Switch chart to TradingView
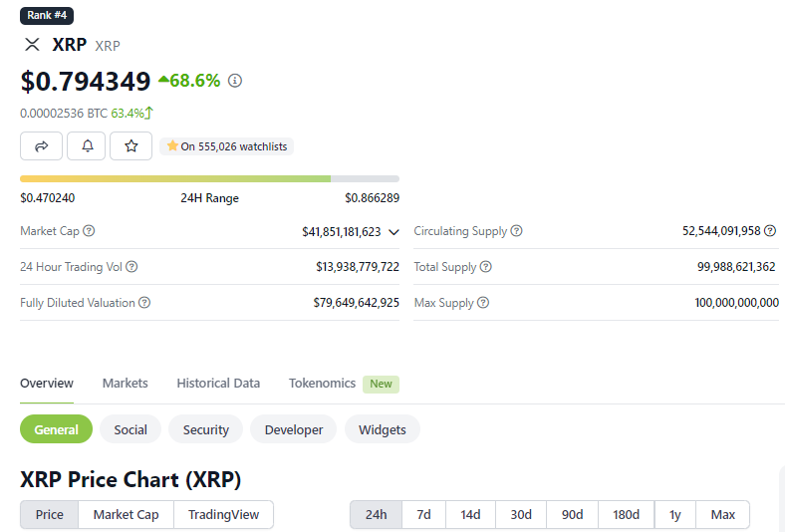 click(x=223, y=514)
